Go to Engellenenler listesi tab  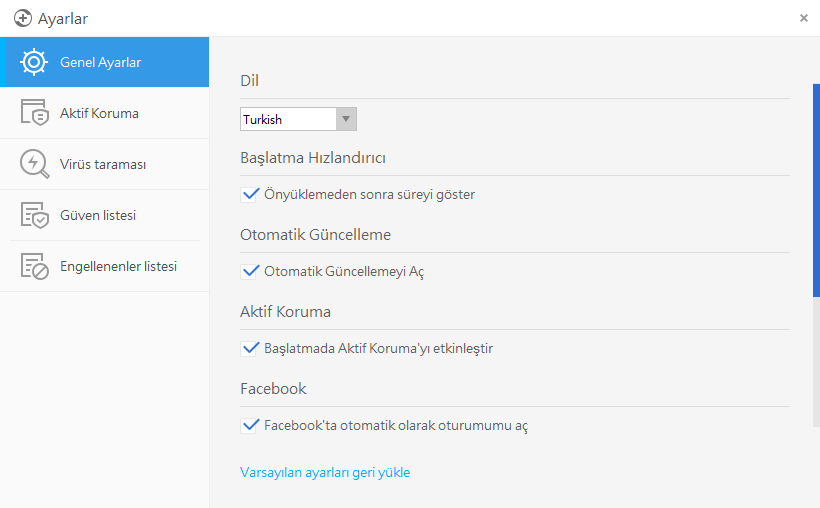click(x=105, y=266)
